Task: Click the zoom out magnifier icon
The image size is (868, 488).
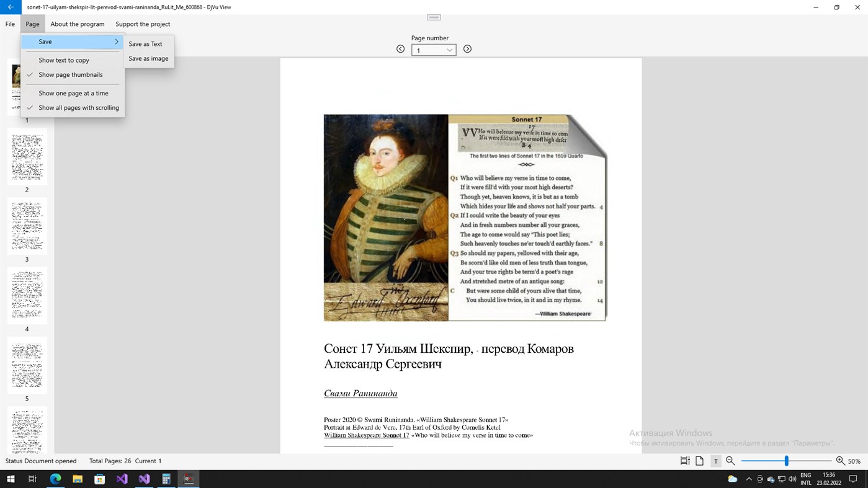Action: [x=730, y=461]
